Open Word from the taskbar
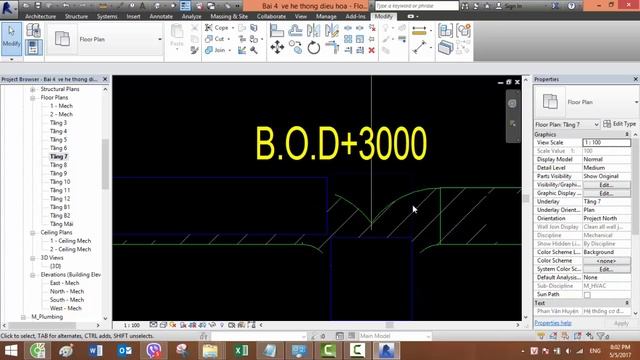 (x=96, y=351)
